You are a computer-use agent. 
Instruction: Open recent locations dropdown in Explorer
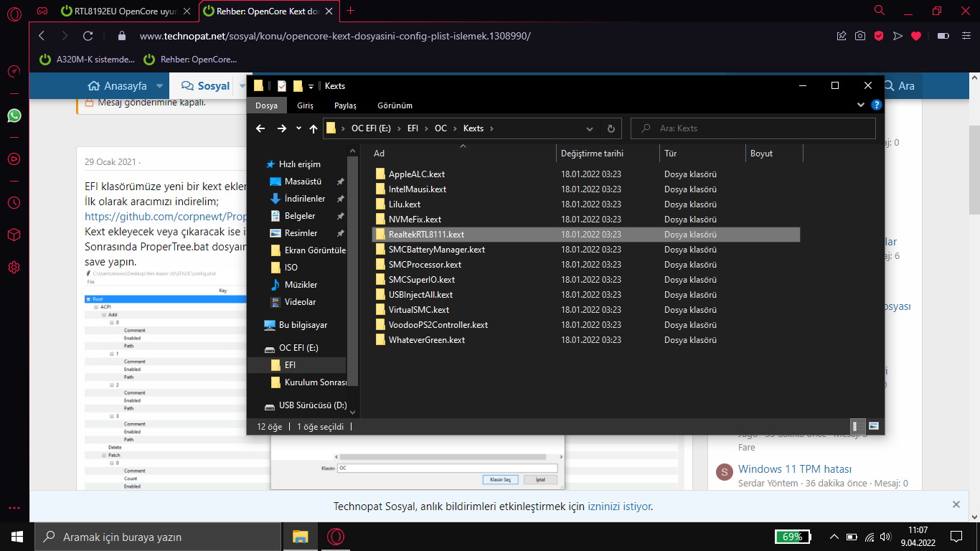299,128
